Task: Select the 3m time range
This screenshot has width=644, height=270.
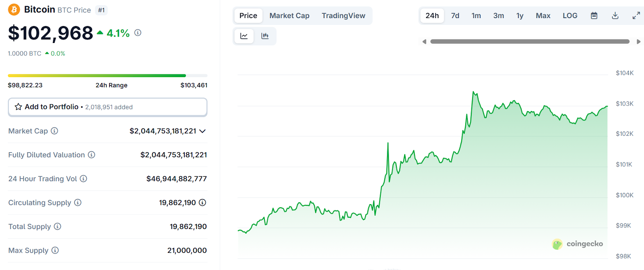Action: pos(499,16)
